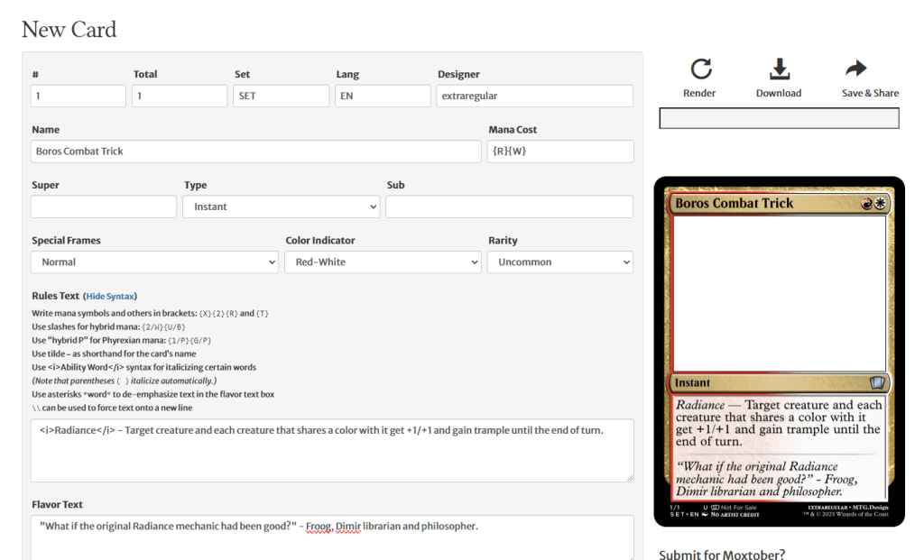Click the Designer field
Screen dimensions: 924x560
pos(535,96)
